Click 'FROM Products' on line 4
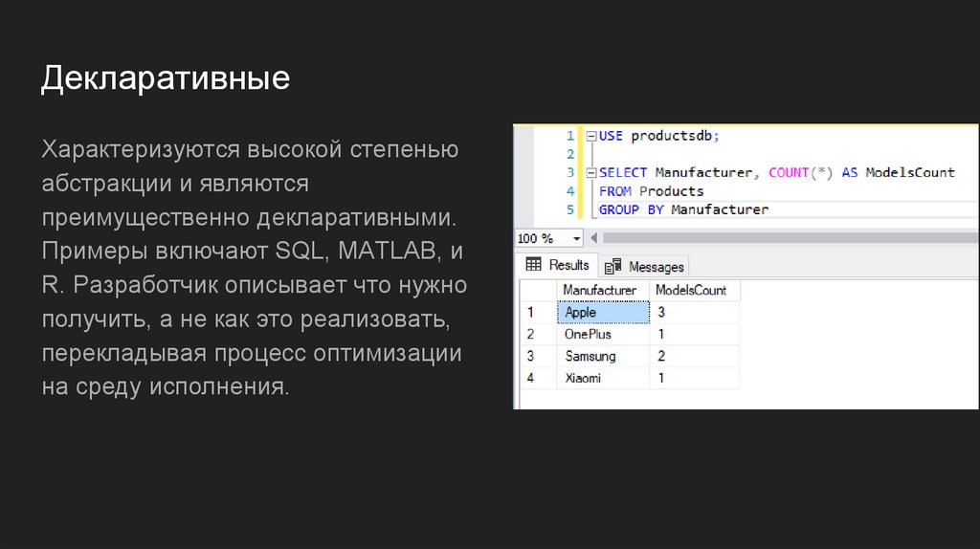The image size is (980, 549). pyautogui.click(x=651, y=191)
